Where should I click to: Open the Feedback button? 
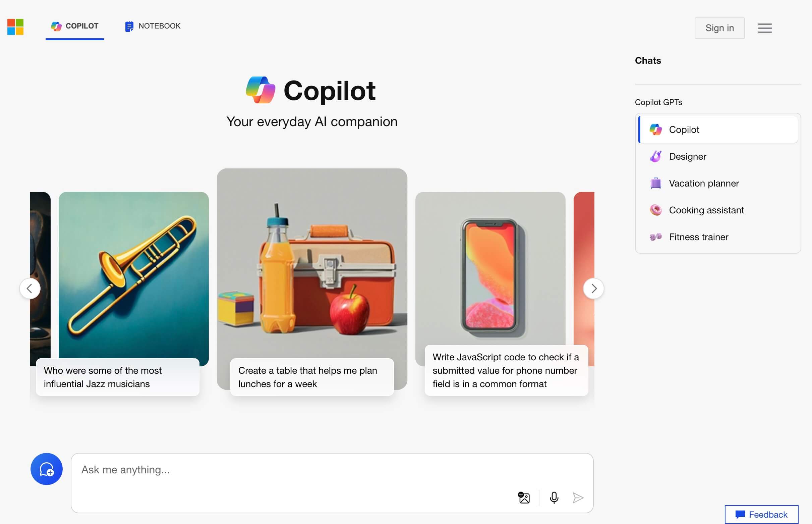pyautogui.click(x=761, y=515)
